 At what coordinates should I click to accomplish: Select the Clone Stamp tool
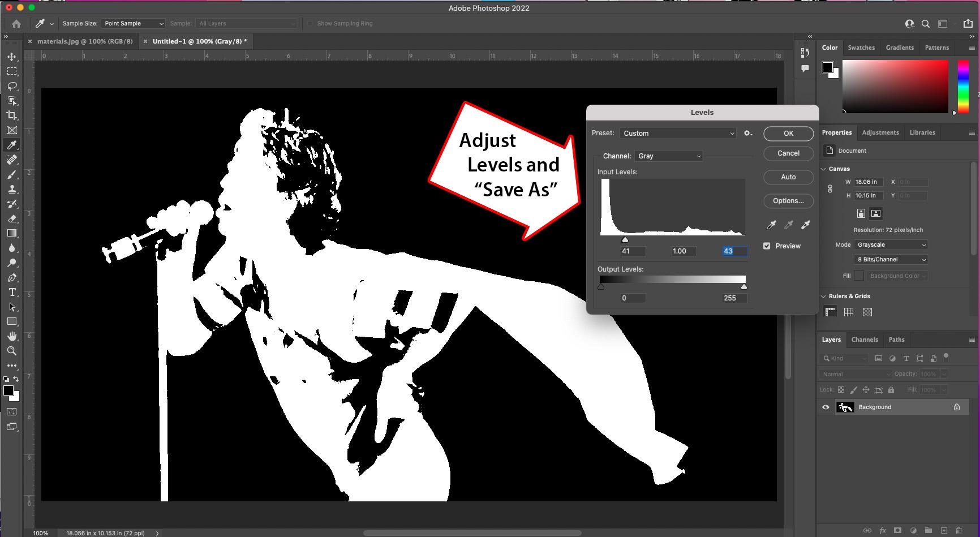coord(12,189)
